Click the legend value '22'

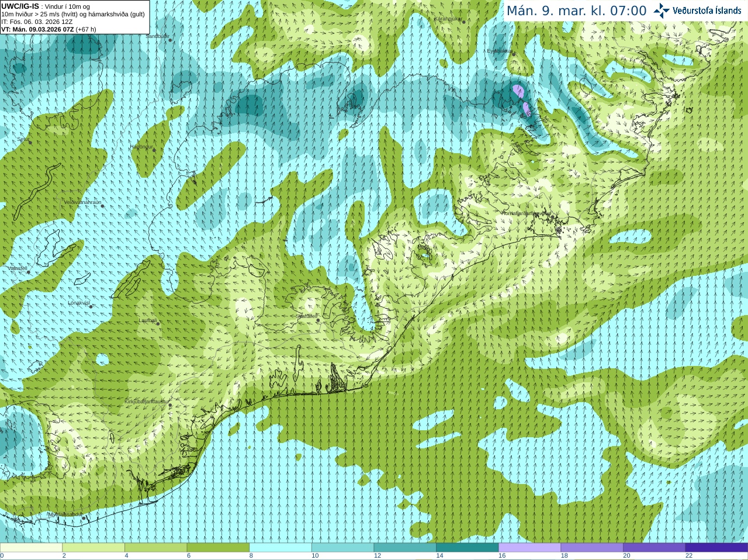(689, 556)
